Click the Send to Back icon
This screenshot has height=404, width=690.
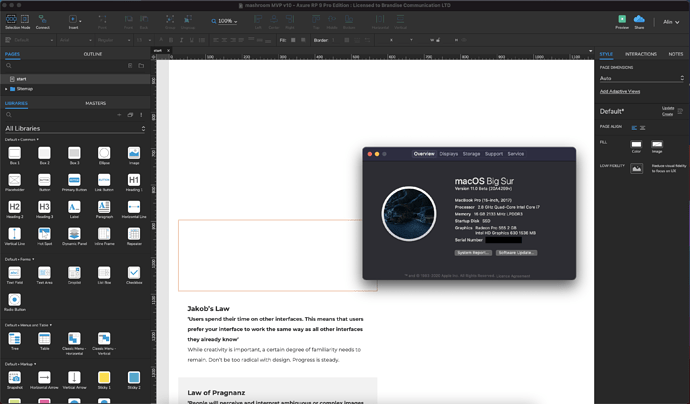pos(144,19)
